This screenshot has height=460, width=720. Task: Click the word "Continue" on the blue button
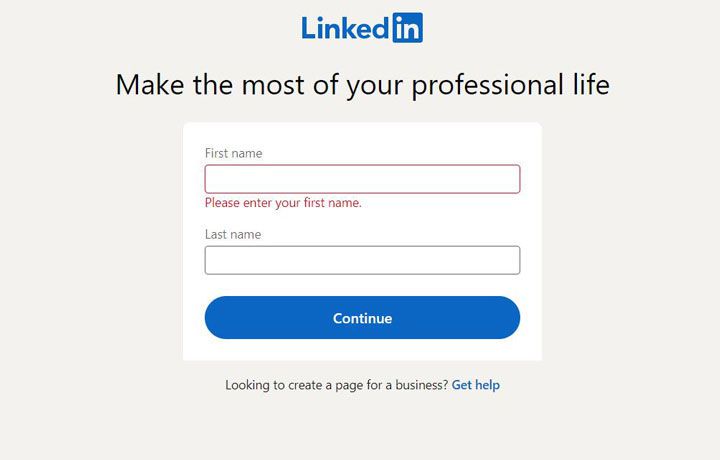tap(362, 318)
